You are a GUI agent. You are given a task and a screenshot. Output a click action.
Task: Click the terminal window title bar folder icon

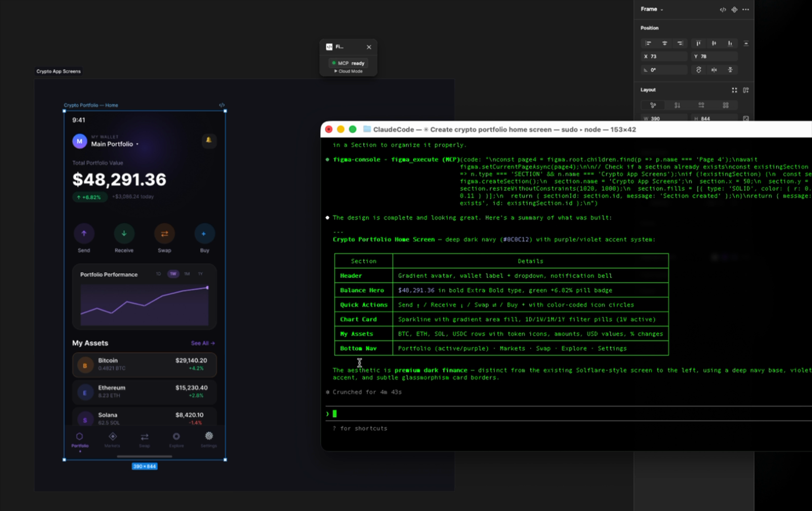pos(367,129)
